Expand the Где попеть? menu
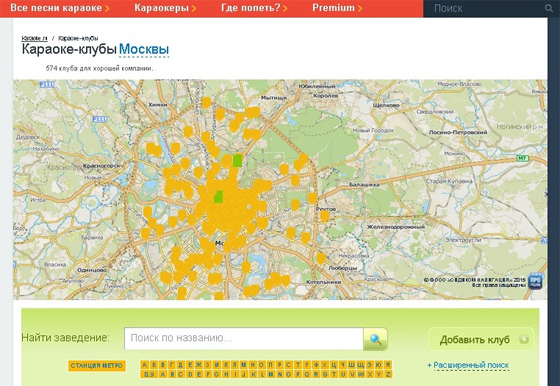The width and height of the screenshot is (560, 386). [x=254, y=8]
